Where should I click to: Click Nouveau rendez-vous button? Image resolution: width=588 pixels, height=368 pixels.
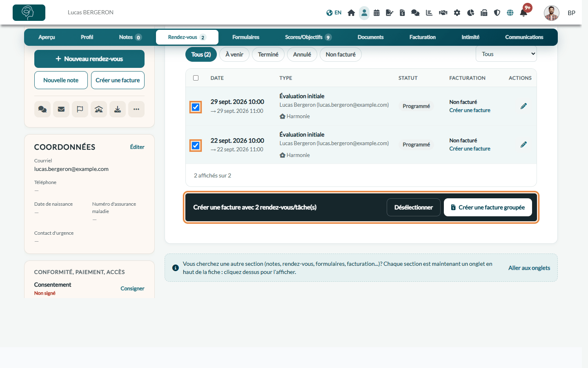point(89,59)
